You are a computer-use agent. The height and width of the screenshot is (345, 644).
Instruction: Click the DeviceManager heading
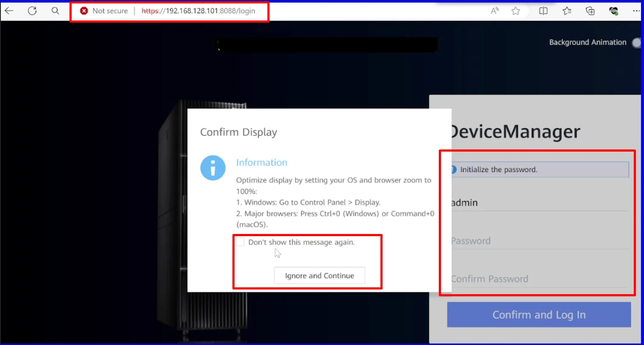coord(515,132)
